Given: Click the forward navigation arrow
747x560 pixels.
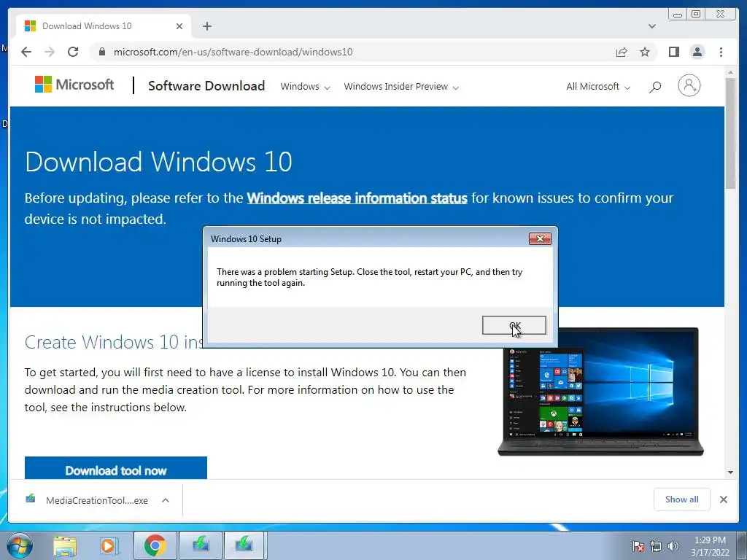Looking at the screenshot, I should tap(50, 52).
